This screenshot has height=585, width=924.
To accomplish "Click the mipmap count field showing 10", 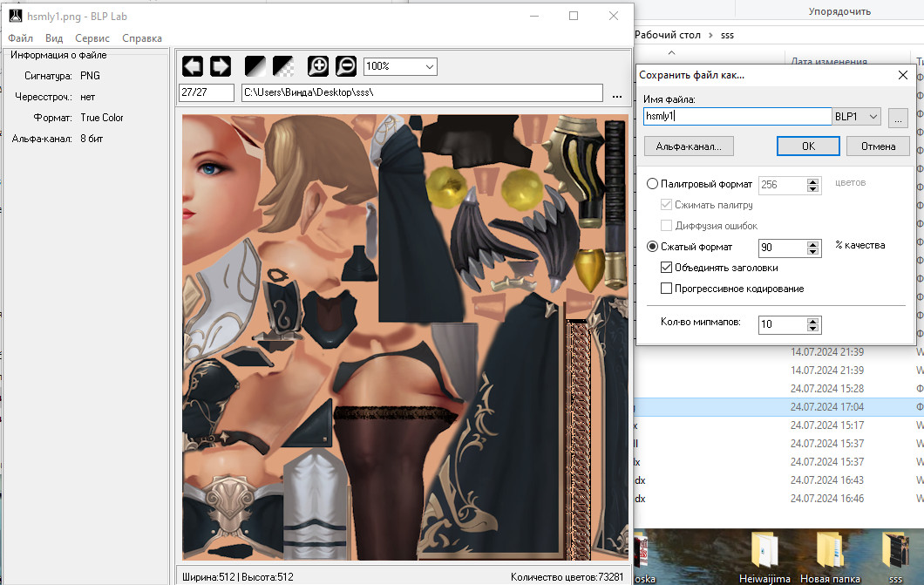I will (782, 324).
